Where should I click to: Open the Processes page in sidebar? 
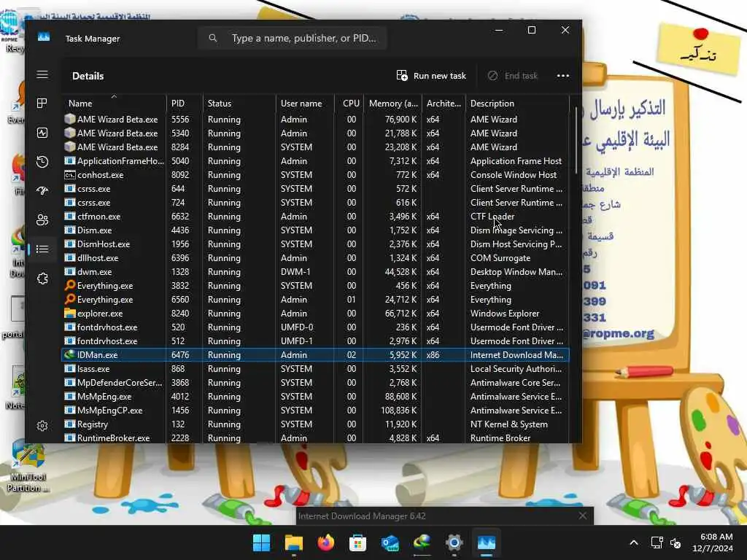tap(42, 104)
